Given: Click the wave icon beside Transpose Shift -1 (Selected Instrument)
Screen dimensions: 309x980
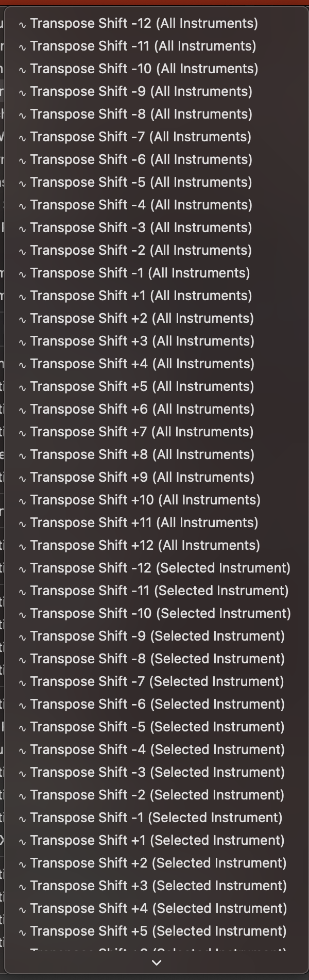Looking at the screenshot, I should click(22, 819).
